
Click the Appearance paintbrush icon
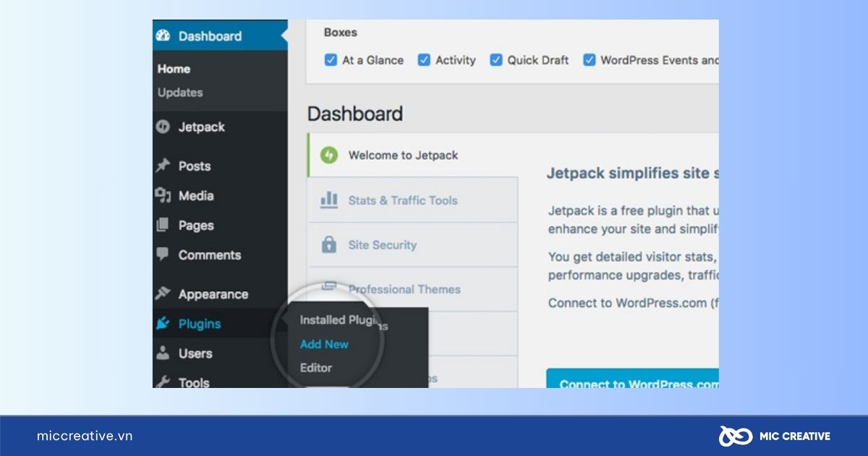pos(163,294)
